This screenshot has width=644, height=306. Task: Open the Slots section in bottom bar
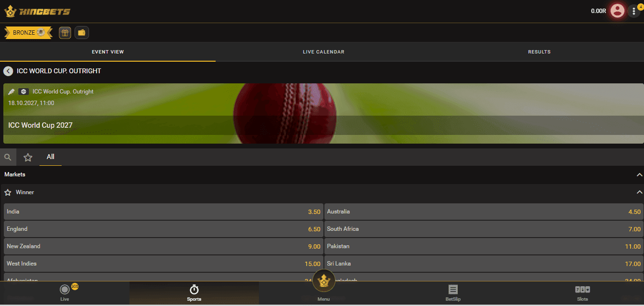(582, 293)
